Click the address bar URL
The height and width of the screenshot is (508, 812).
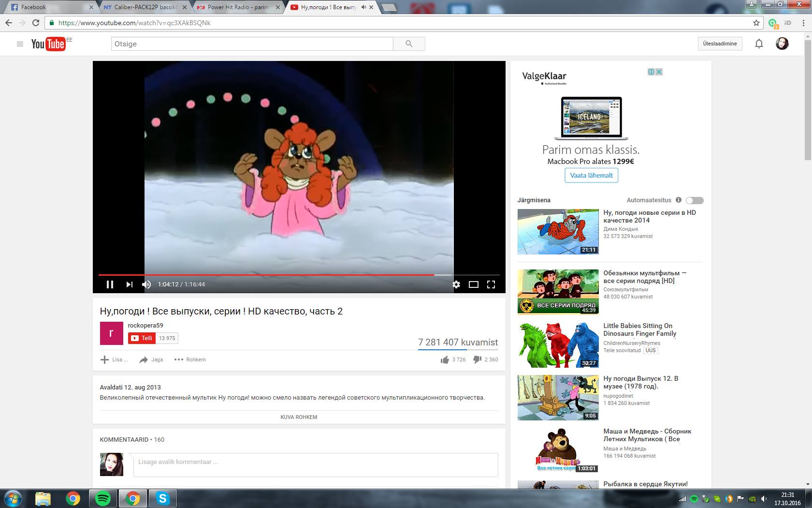tap(134, 23)
